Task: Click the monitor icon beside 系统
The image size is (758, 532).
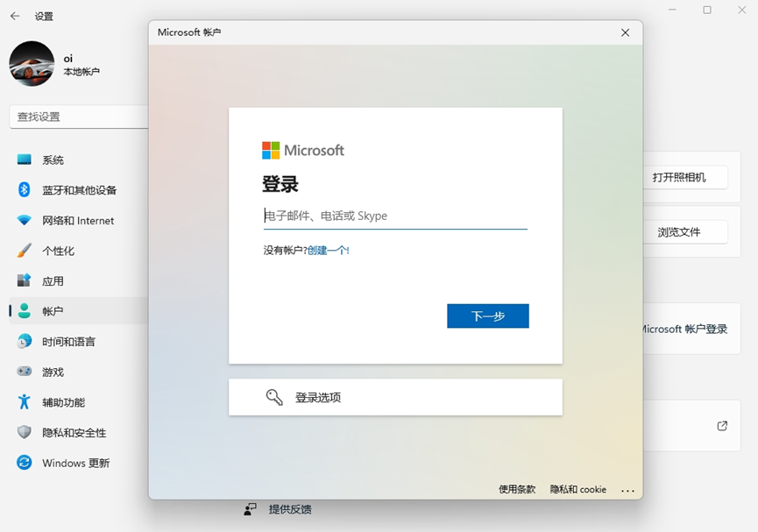Action: pyautogui.click(x=25, y=160)
